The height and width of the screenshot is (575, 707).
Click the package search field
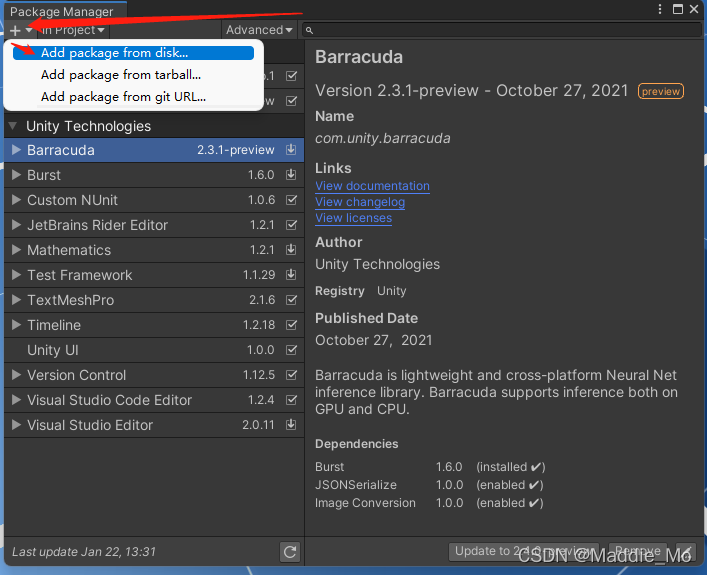[502, 30]
